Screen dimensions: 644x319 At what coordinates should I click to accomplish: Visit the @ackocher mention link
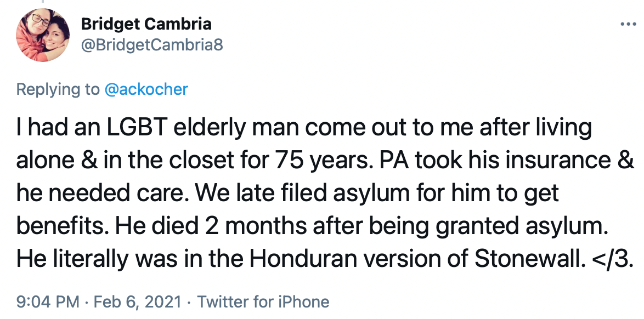pos(146,89)
